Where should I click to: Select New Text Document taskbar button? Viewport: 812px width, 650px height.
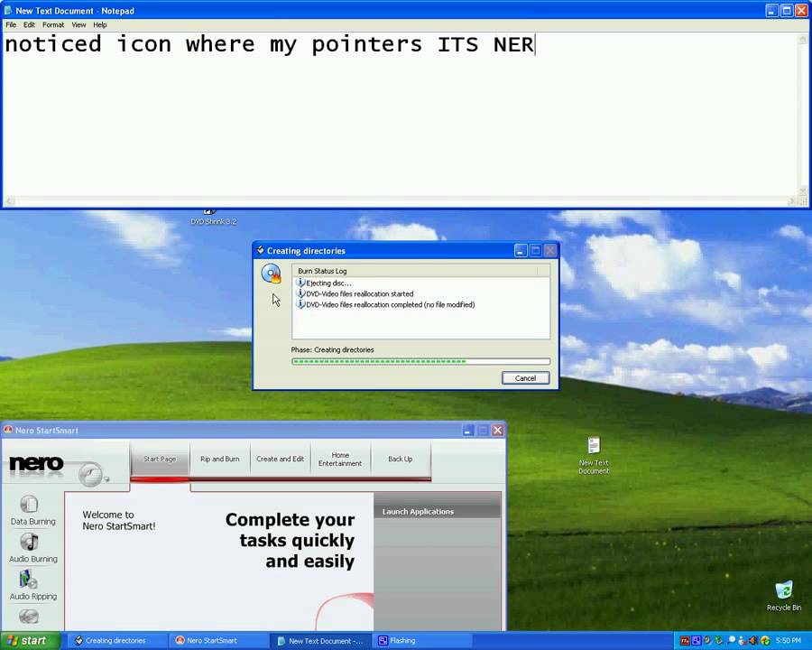[x=320, y=641]
